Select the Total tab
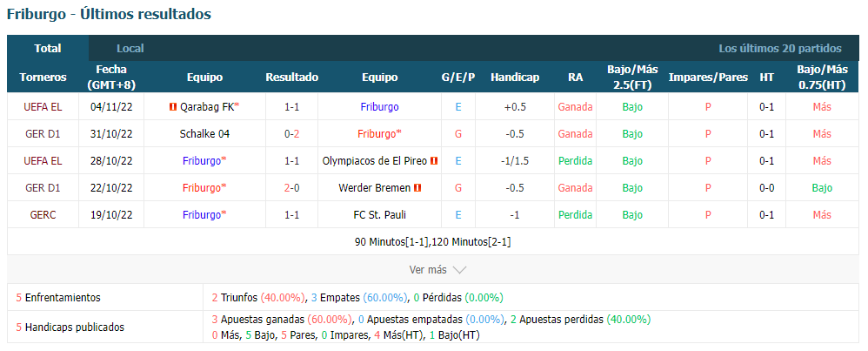Image resolution: width=868 pixels, height=351 pixels. point(48,48)
